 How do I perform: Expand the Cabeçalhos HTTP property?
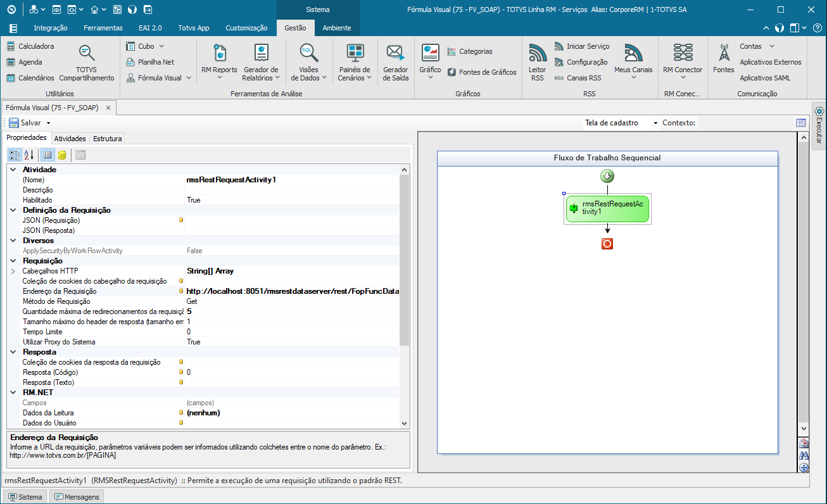14,271
